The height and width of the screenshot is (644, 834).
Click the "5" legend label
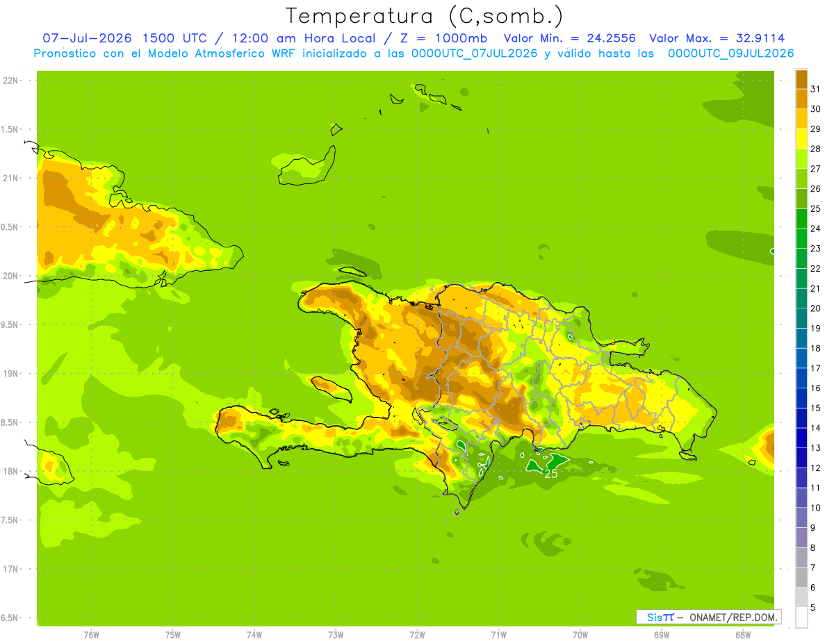click(x=813, y=607)
